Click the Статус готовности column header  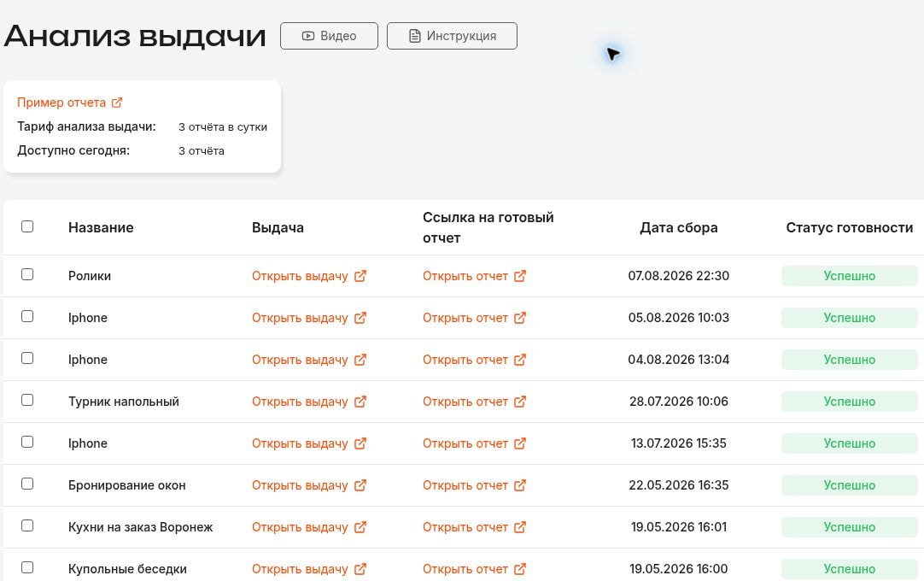point(849,227)
